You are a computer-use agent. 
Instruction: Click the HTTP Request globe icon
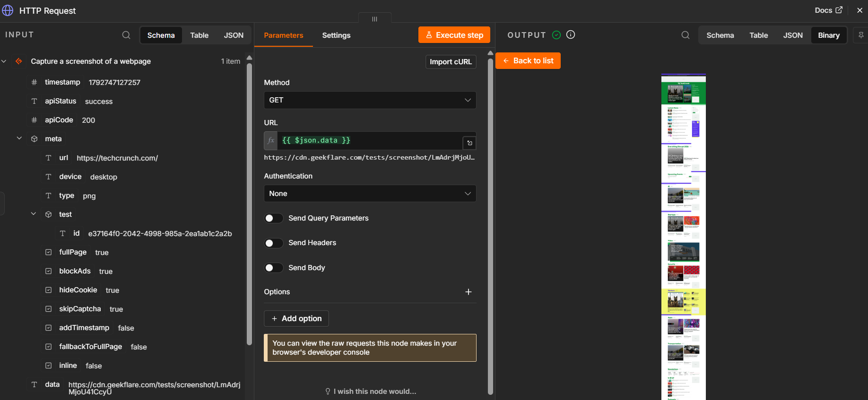(8, 10)
